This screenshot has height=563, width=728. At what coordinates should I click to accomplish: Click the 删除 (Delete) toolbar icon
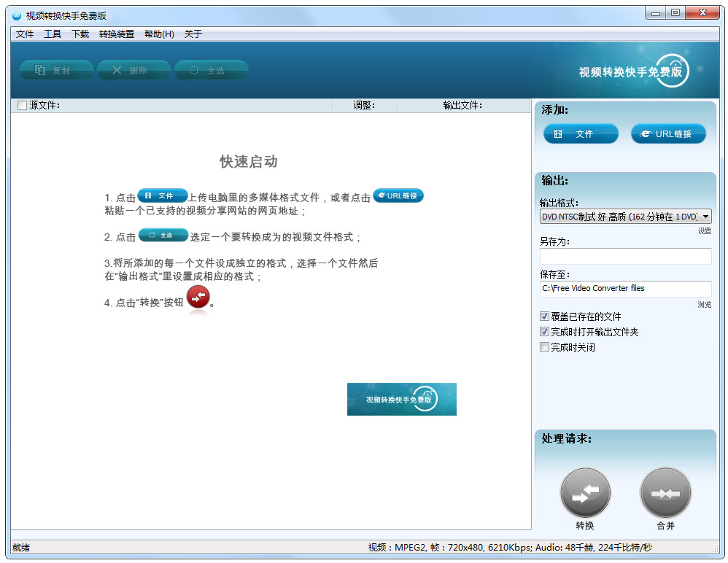(133, 70)
